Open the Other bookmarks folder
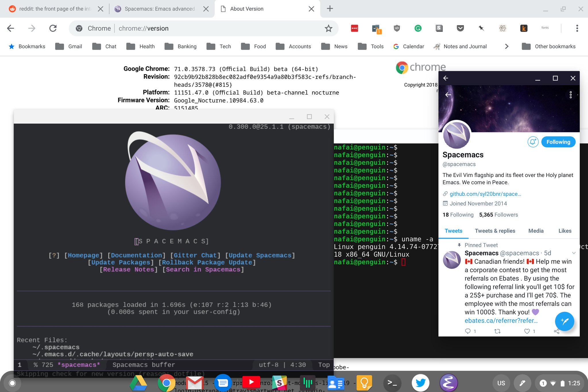This screenshot has width=588, height=392. pyautogui.click(x=548, y=46)
